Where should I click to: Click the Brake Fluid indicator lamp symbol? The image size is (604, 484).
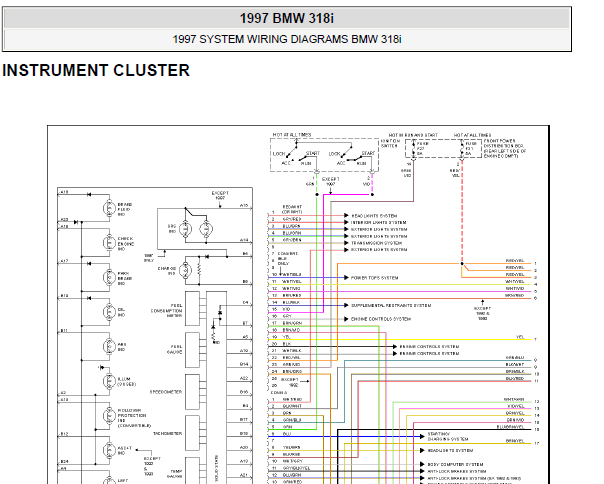[109, 208]
